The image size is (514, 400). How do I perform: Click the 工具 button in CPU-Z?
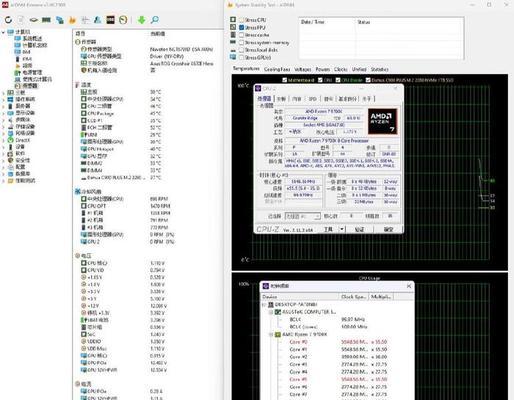[329, 229]
